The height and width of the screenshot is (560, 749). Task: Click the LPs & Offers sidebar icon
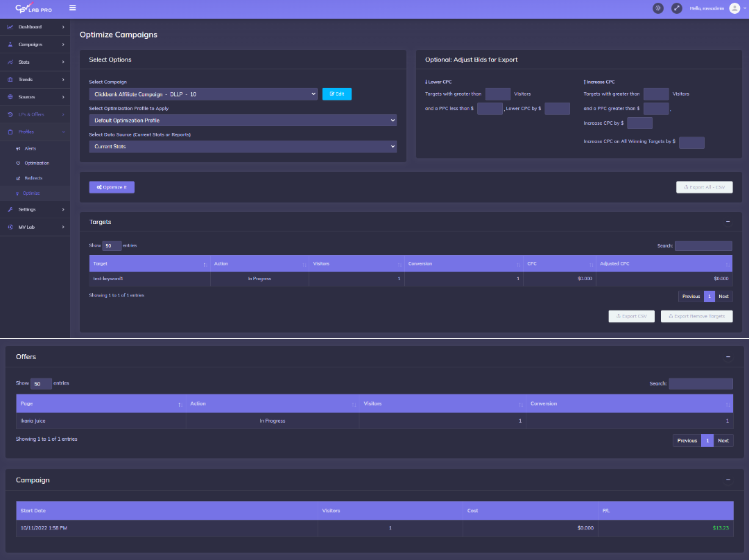pyautogui.click(x=10, y=114)
